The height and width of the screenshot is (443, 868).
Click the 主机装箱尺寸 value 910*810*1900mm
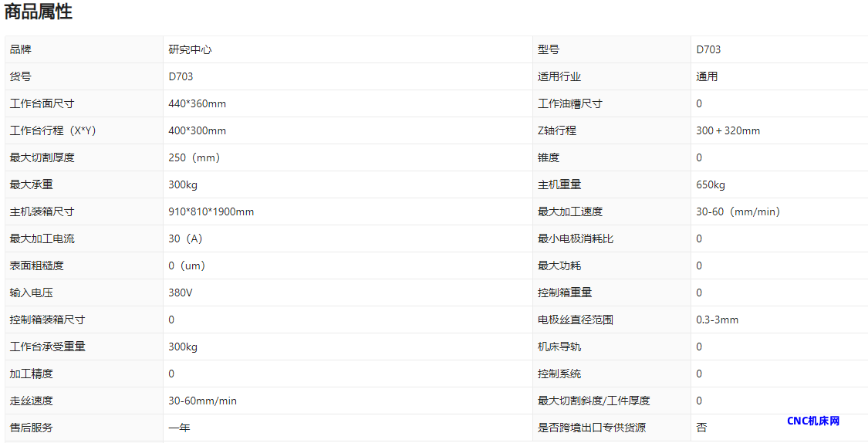click(x=211, y=211)
